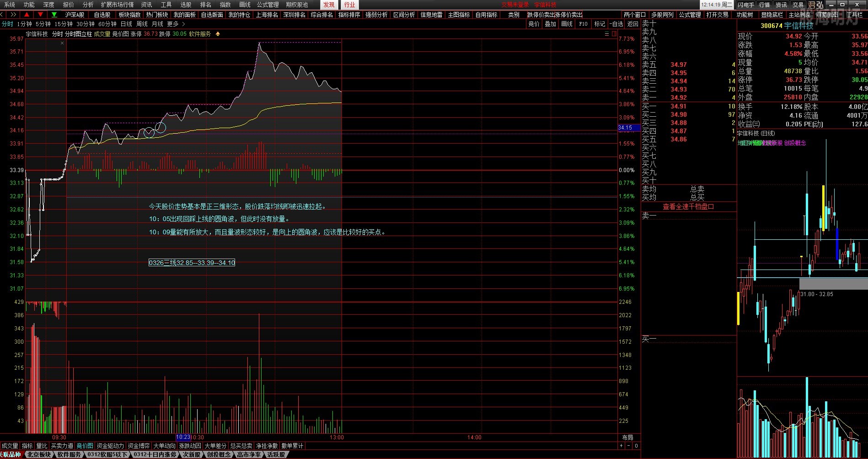This screenshot has width=868, height=459.
Task: Click the red up-arrow icon in toolbar
Action: [x=27, y=15]
